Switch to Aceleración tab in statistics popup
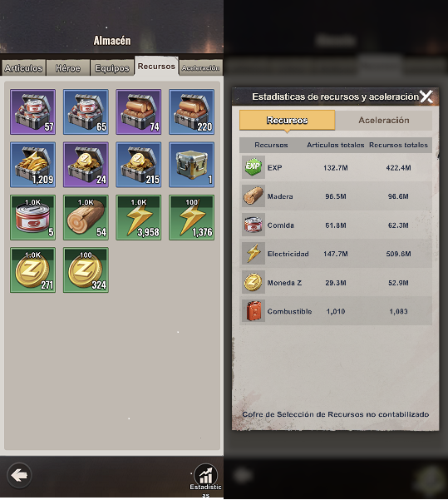 384,121
